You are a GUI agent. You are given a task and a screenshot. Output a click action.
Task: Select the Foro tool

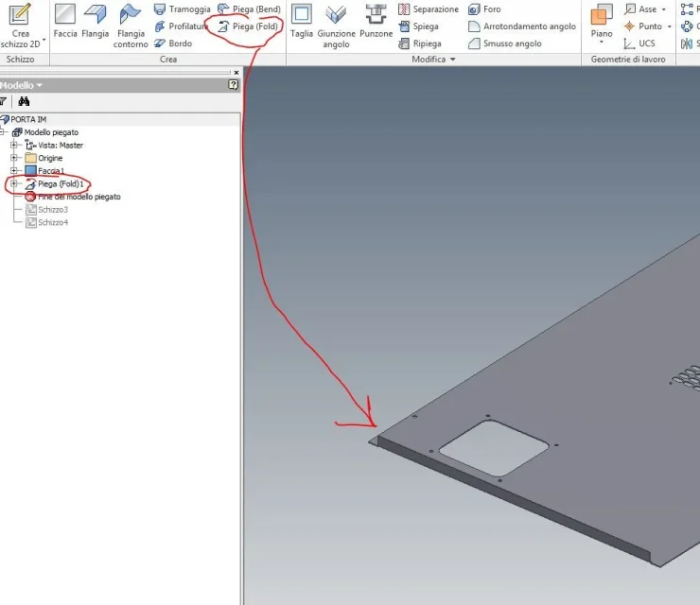484,9
